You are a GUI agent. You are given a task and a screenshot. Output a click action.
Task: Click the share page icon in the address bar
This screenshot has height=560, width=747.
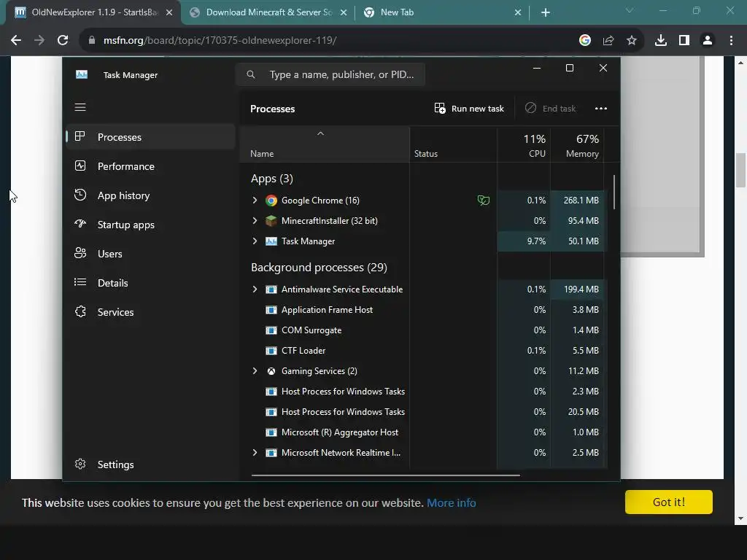click(x=608, y=41)
